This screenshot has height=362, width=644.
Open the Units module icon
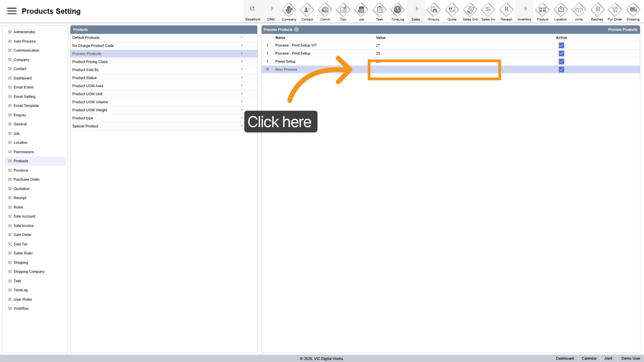(x=579, y=10)
